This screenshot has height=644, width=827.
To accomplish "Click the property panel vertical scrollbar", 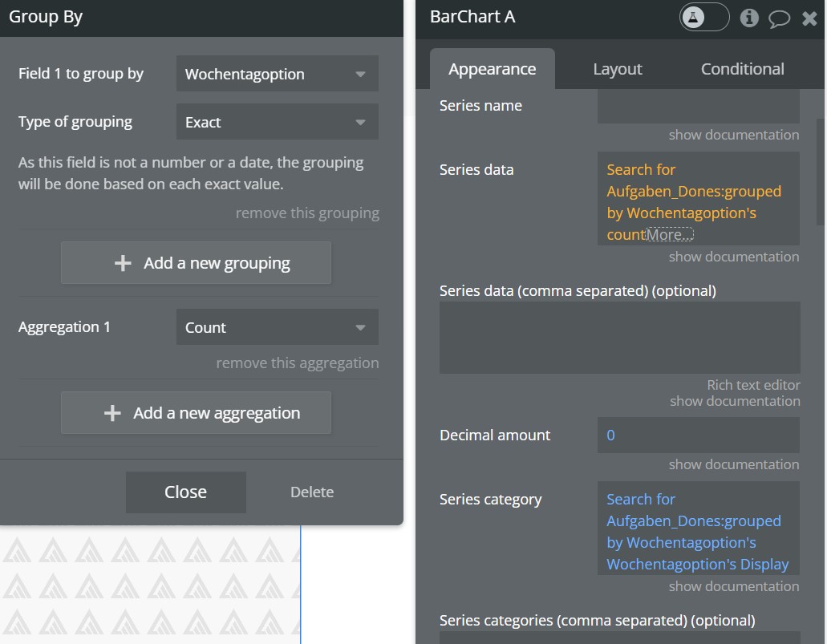I will [820, 172].
